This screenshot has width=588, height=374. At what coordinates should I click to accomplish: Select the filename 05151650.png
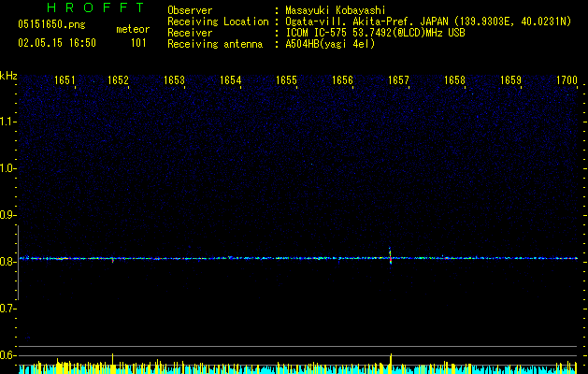click(x=51, y=25)
